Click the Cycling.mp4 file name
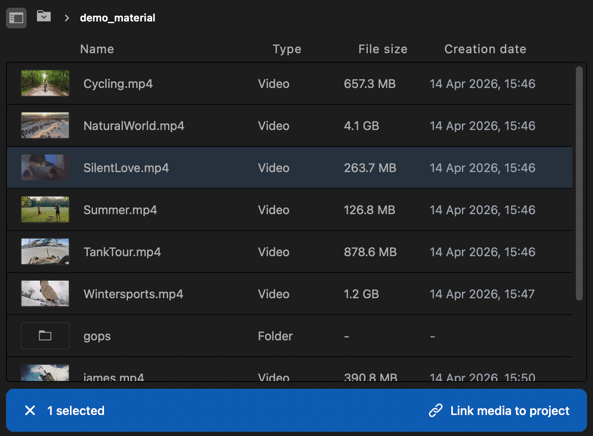The image size is (593, 436). coord(118,84)
